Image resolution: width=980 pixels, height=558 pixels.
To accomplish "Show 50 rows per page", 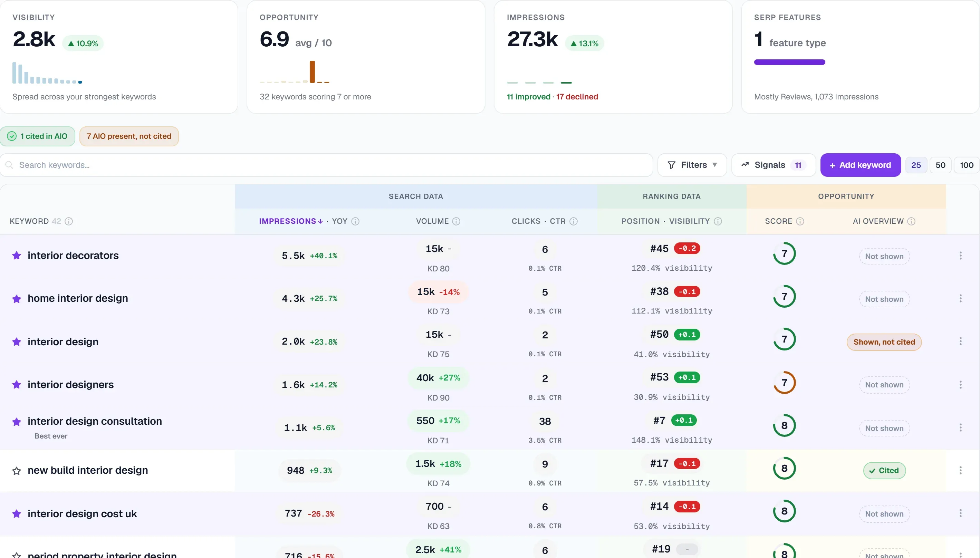I will pos(940,165).
